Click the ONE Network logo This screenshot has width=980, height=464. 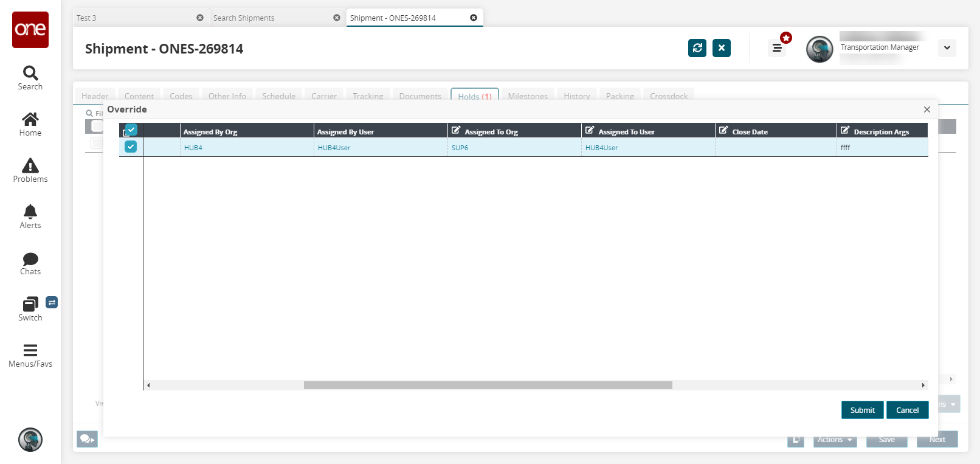[x=30, y=29]
